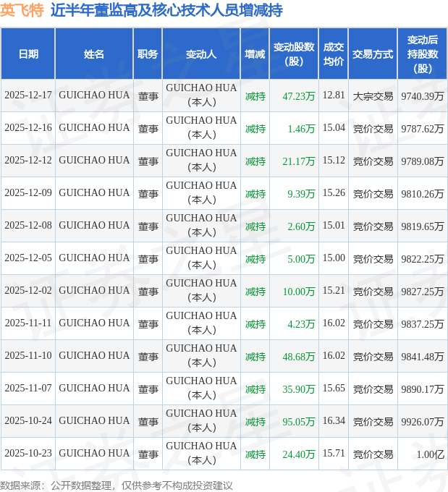Click the 95.05万 share change value
This screenshot has width=448, height=492.
(299, 421)
